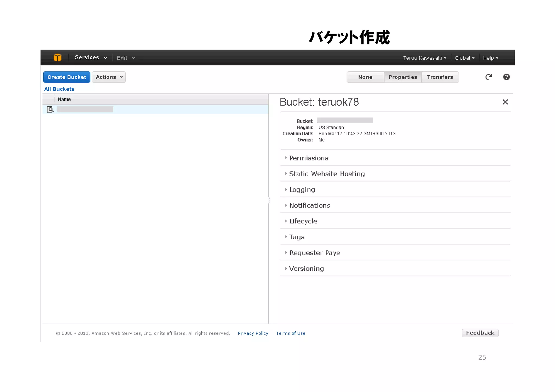Viewport: 555px width, 392px height.
Task: Expand the Requester Pays section
Action: pyautogui.click(x=395, y=253)
